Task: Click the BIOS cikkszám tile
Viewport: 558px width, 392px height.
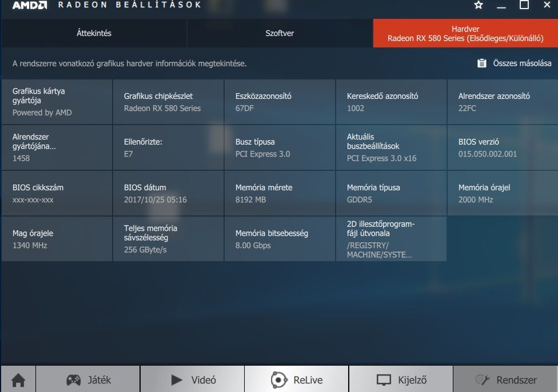Action: click(x=57, y=193)
